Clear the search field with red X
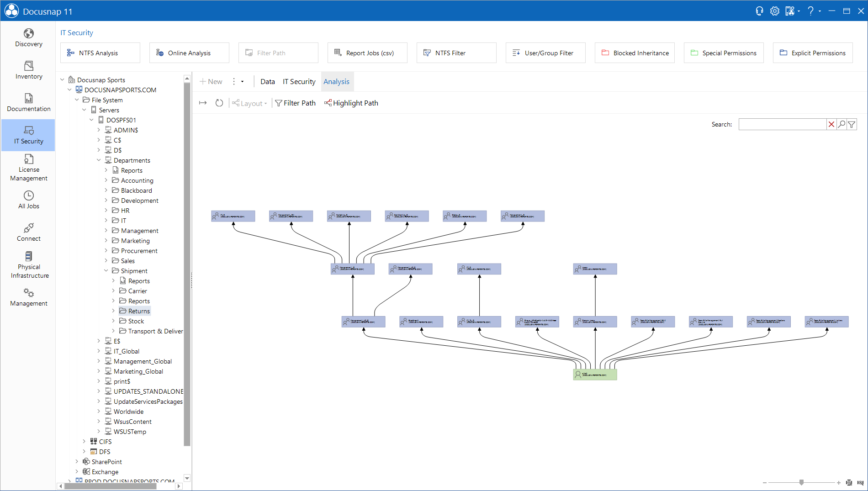Screen dimensions: 868x491 click(x=831, y=124)
